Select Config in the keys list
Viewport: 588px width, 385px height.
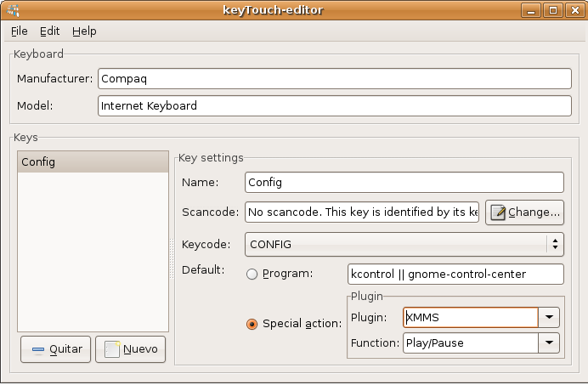click(93, 162)
